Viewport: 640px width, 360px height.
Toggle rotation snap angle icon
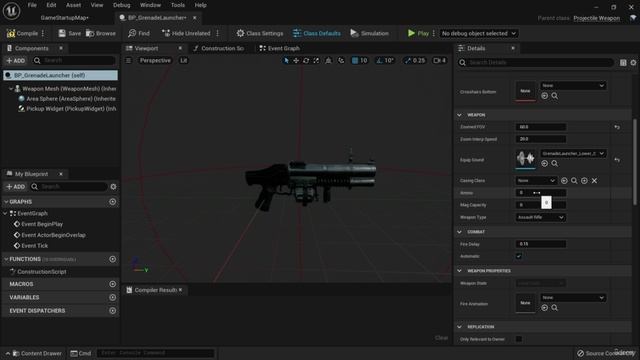379,60
